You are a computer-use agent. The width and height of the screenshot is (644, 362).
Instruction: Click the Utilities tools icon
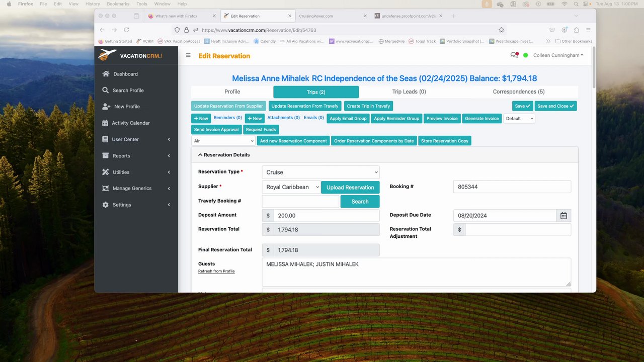(105, 172)
